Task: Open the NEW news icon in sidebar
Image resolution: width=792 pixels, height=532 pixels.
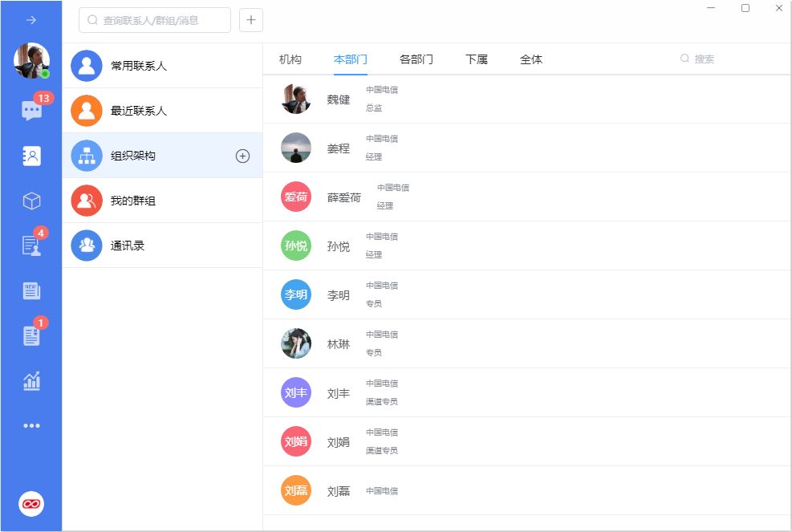Action: coord(31,290)
